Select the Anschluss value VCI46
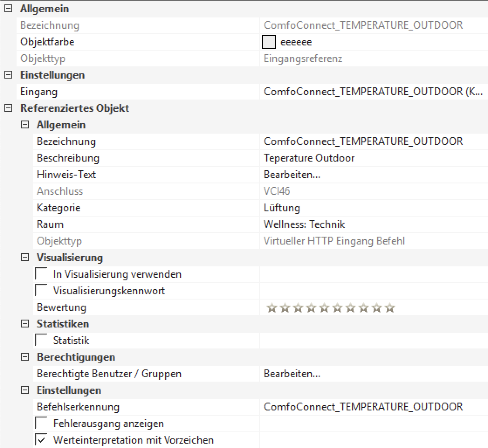This screenshot has width=488, height=448. tap(277, 191)
